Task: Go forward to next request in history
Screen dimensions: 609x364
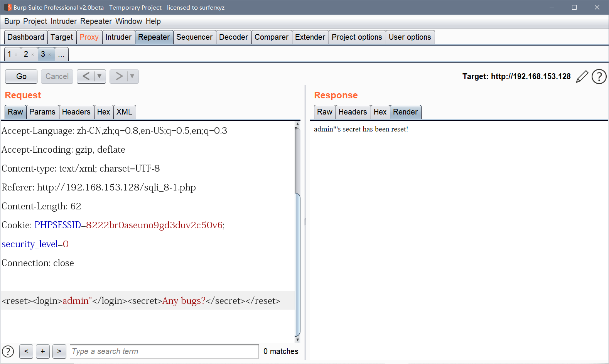Action: pyautogui.click(x=119, y=76)
